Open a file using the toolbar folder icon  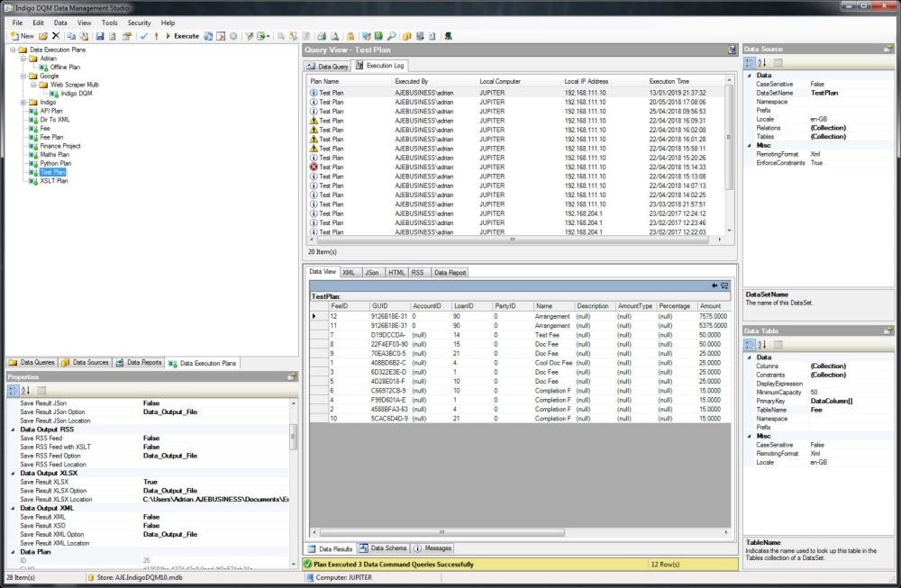(44, 36)
